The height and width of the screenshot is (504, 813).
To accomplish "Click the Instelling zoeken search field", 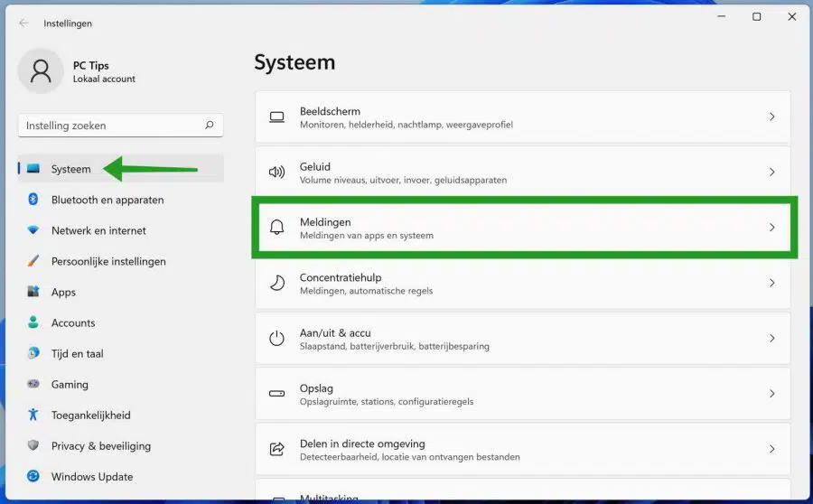I will pos(121,126).
